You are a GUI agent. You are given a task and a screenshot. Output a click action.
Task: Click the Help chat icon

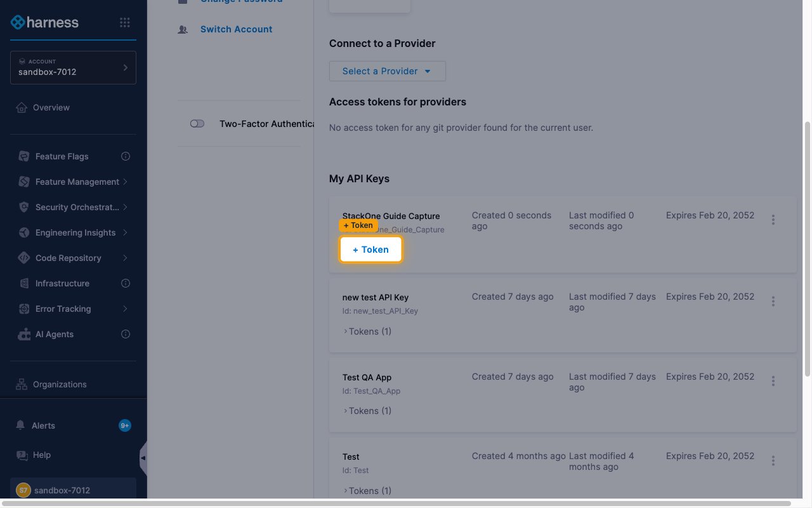click(x=22, y=455)
